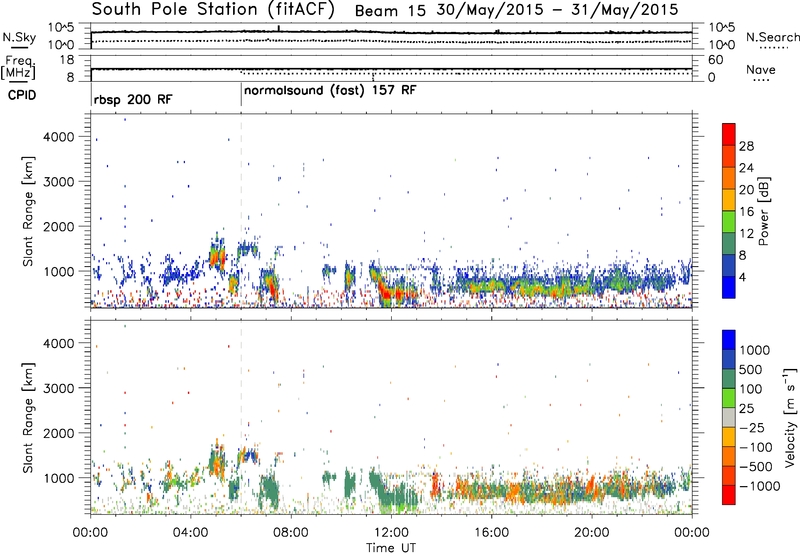
Task: Pick the gray -25 to 25 velocity segment
Action: pyautogui.click(x=729, y=418)
